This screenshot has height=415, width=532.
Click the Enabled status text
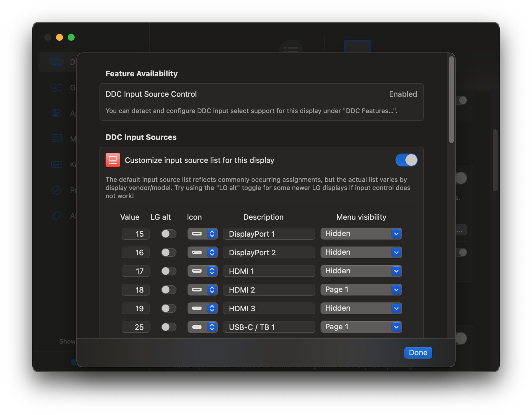[x=403, y=94]
